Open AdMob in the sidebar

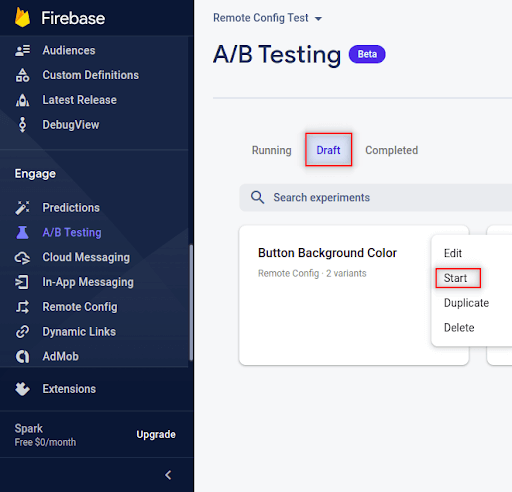click(x=60, y=357)
